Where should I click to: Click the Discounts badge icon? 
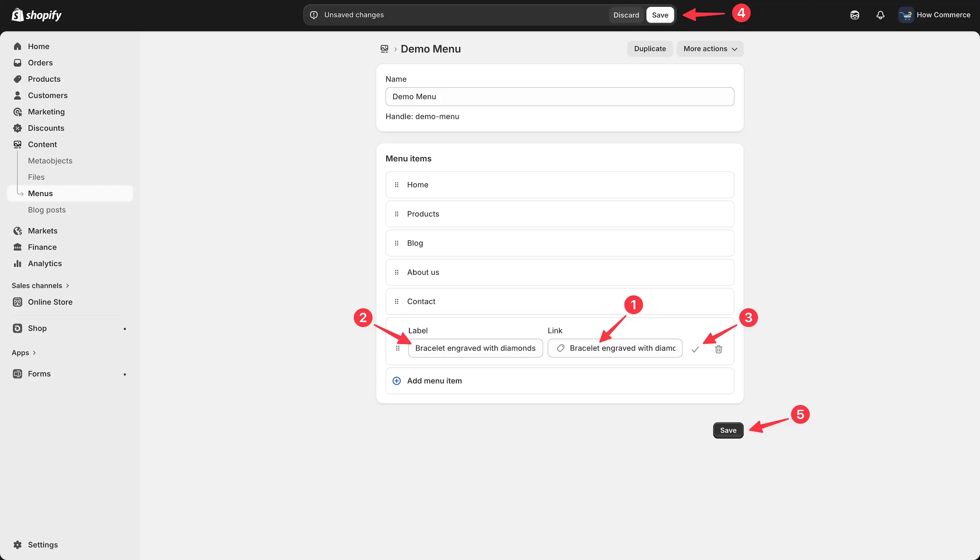17,128
